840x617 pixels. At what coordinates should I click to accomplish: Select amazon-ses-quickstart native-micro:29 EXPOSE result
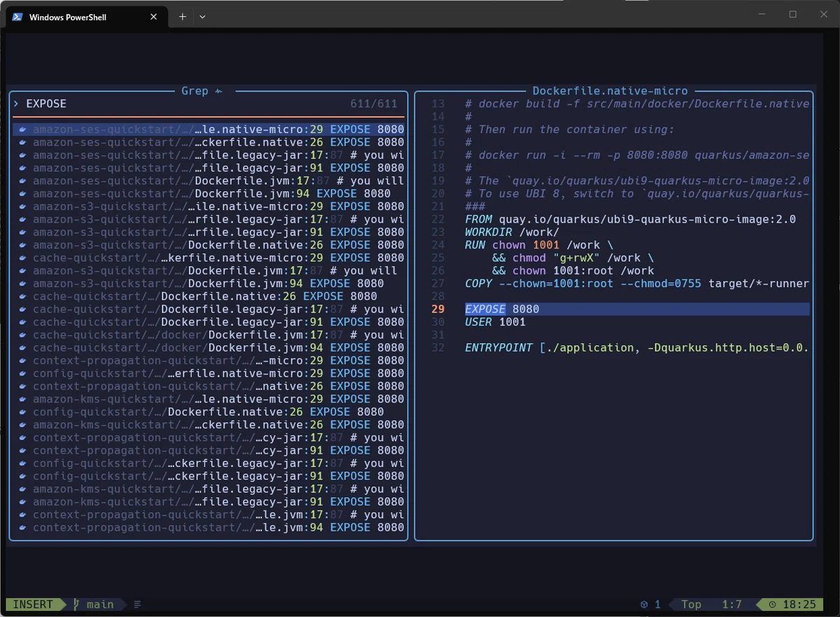209,130
